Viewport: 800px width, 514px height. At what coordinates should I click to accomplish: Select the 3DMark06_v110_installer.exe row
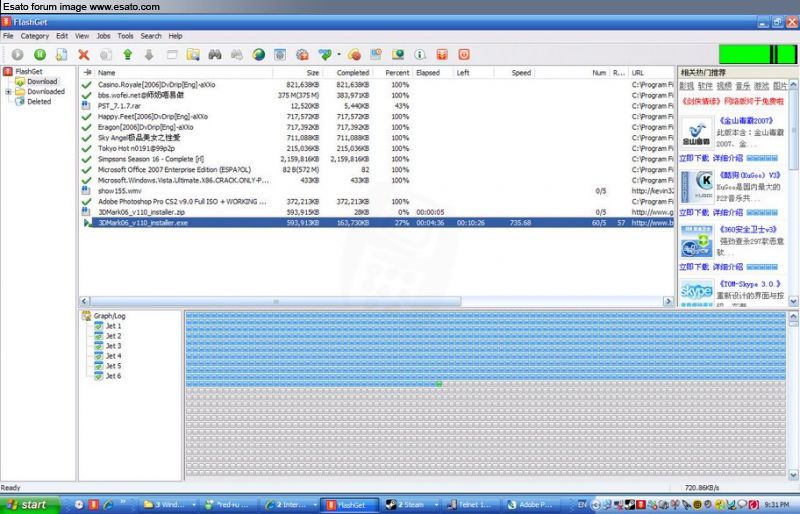378,223
